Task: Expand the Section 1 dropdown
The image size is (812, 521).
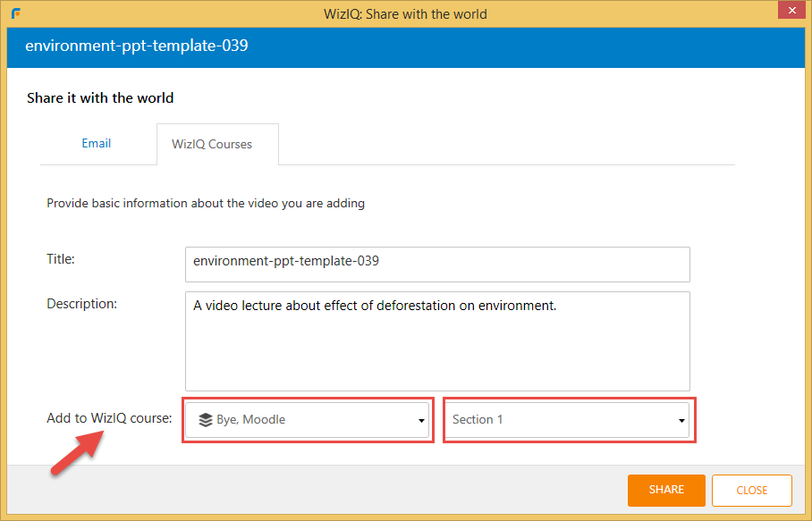Action: click(568, 420)
